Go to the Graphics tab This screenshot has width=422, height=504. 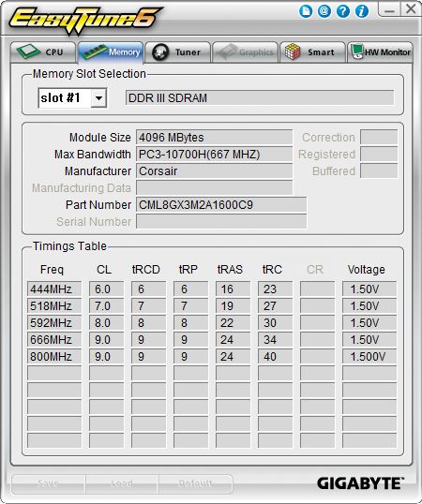tap(245, 52)
